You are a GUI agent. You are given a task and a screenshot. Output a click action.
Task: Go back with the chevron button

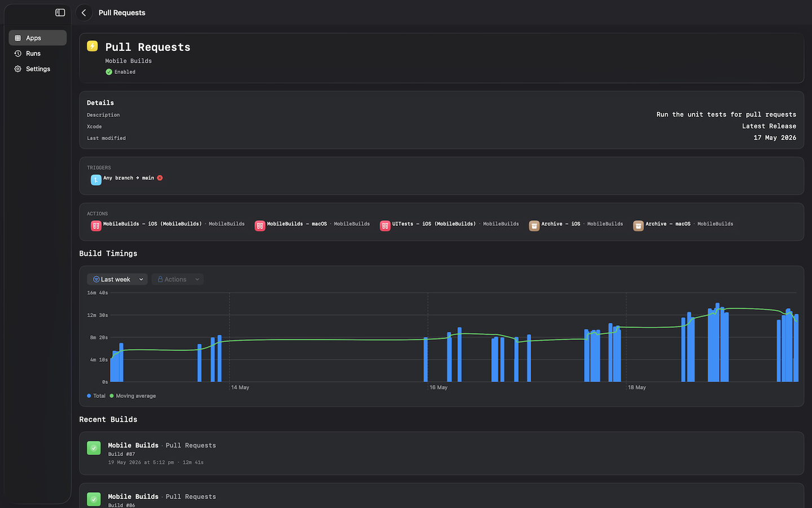pos(84,12)
